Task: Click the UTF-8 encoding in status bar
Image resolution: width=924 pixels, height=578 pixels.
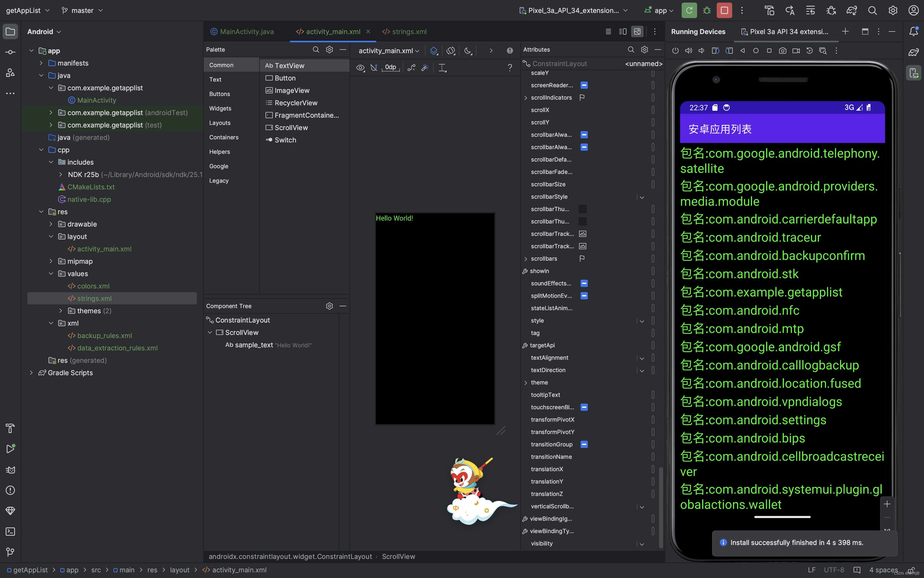Action: [x=834, y=570]
